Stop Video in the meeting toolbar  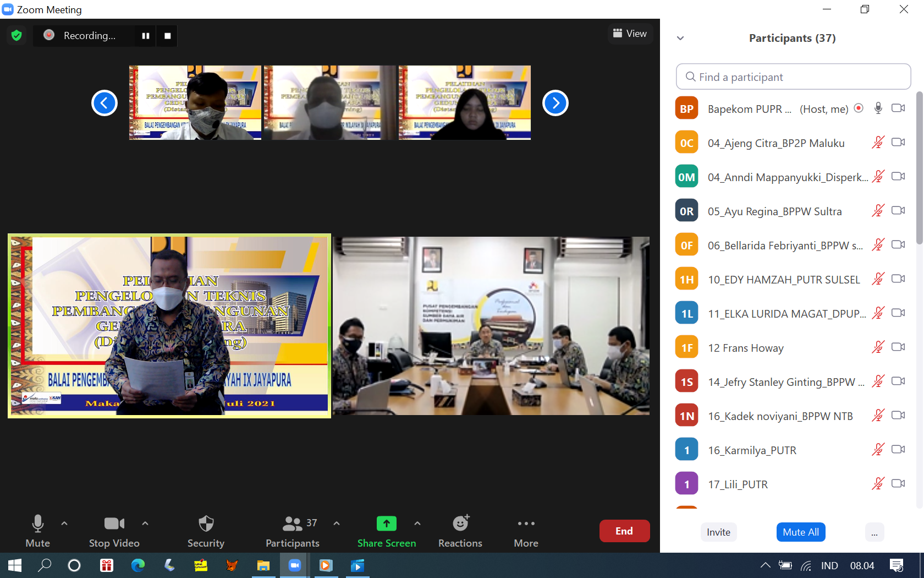(x=114, y=531)
